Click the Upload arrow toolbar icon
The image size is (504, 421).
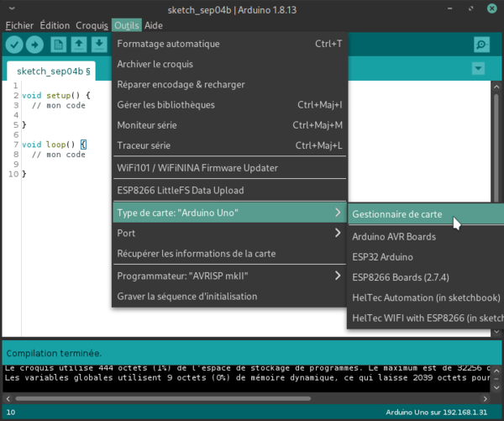[x=34, y=45]
